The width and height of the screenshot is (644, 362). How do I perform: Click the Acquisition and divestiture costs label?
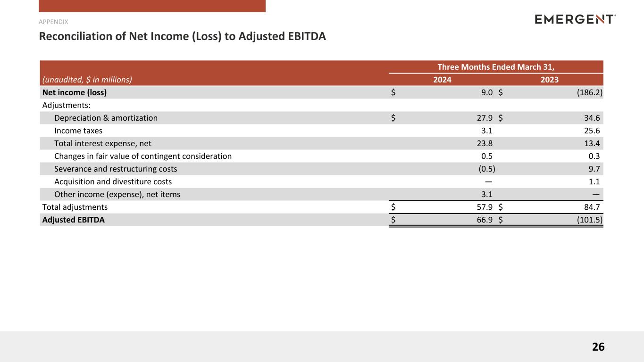(113, 181)
